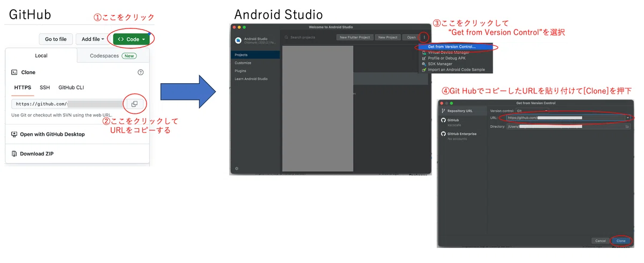Click the GitHub HTTPS clone URL field
This screenshot has height=263, width=644.
click(x=69, y=104)
